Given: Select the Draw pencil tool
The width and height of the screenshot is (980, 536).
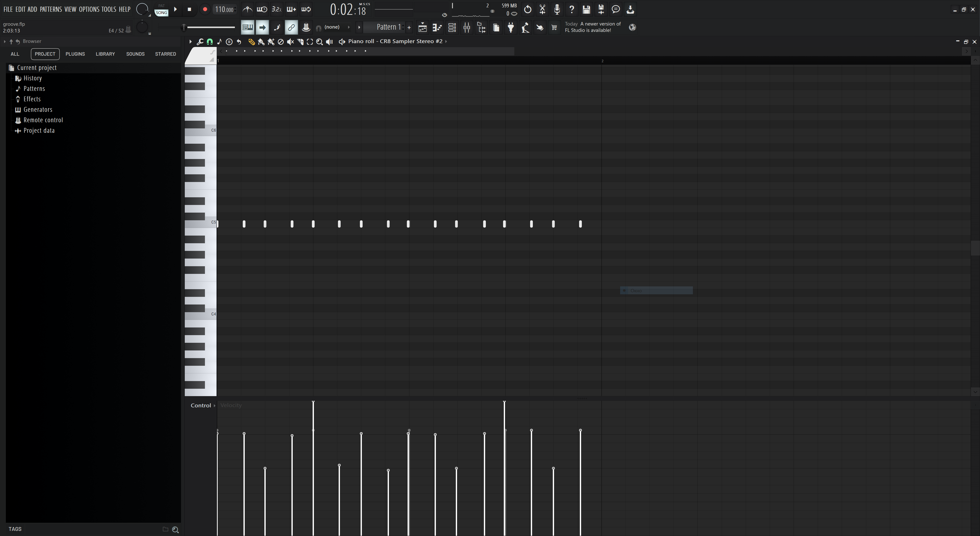Looking at the screenshot, I should tap(251, 42).
